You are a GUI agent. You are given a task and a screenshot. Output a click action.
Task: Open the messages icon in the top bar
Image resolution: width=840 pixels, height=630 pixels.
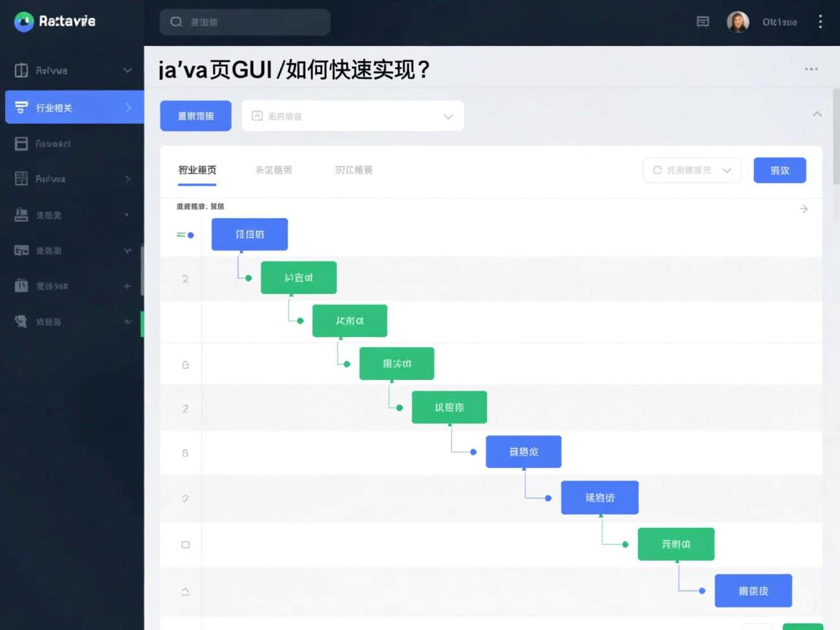pyautogui.click(x=702, y=22)
